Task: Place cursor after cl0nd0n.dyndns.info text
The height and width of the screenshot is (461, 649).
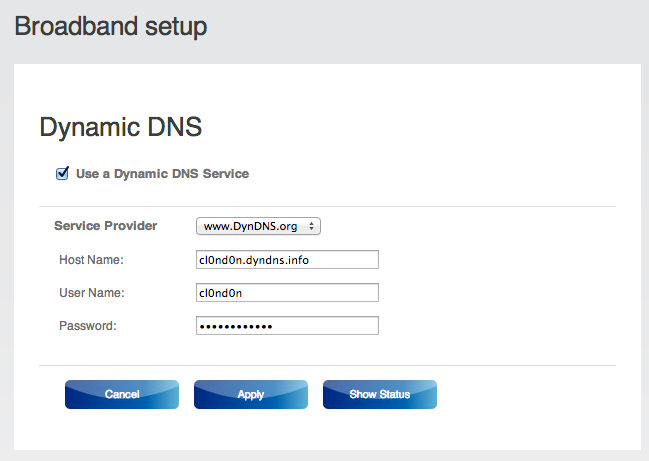Action: (310, 260)
